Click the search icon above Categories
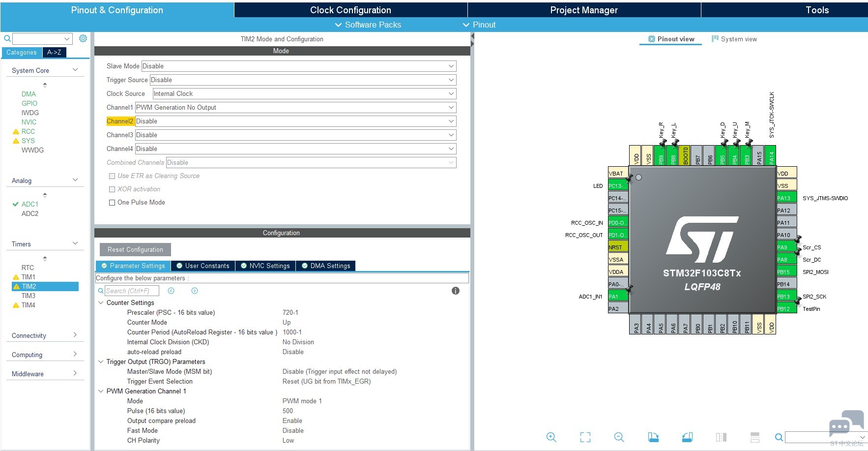Image resolution: width=868 pixels, height=451 pixels. (x=7, y=38)
